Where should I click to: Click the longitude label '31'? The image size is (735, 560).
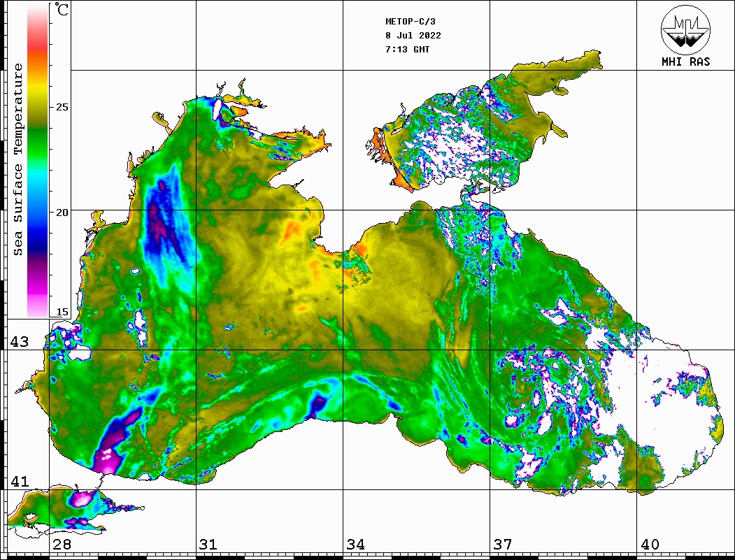[x=208, y=544]
